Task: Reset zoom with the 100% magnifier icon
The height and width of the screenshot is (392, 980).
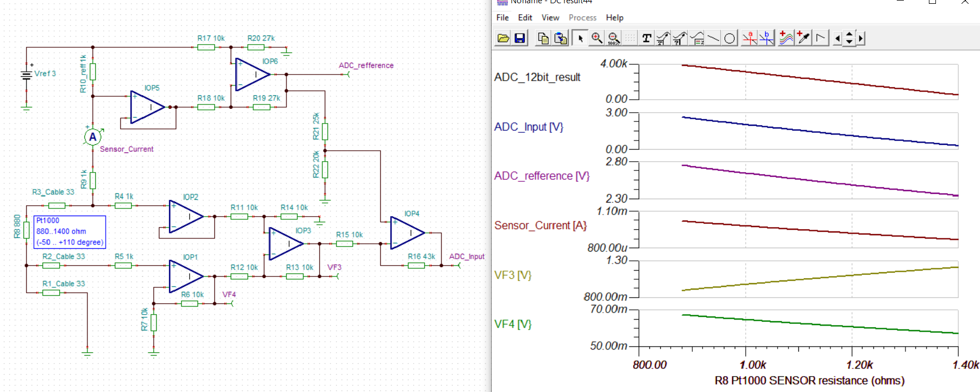Action: point(613,38)
